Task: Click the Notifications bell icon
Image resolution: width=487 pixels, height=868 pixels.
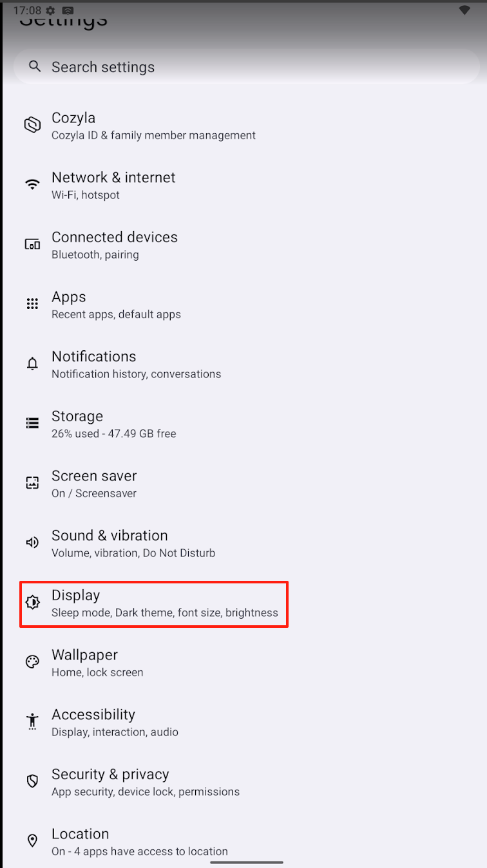Action: pyautogui.click(x=32, y=364)
